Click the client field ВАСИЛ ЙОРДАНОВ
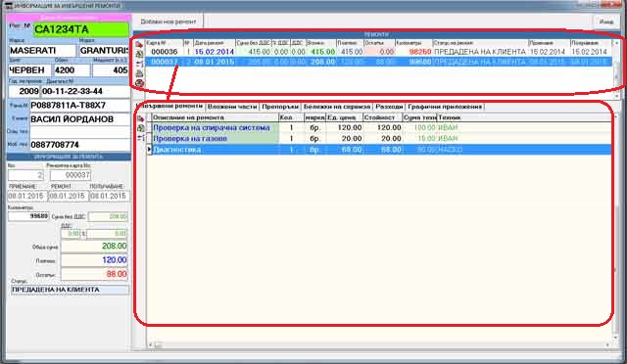627x364 pixels. [x=80, y=119]
